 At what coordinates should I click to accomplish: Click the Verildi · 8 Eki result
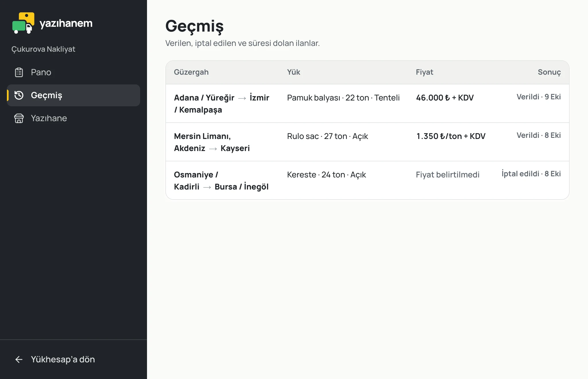click(x=539, y=135)
